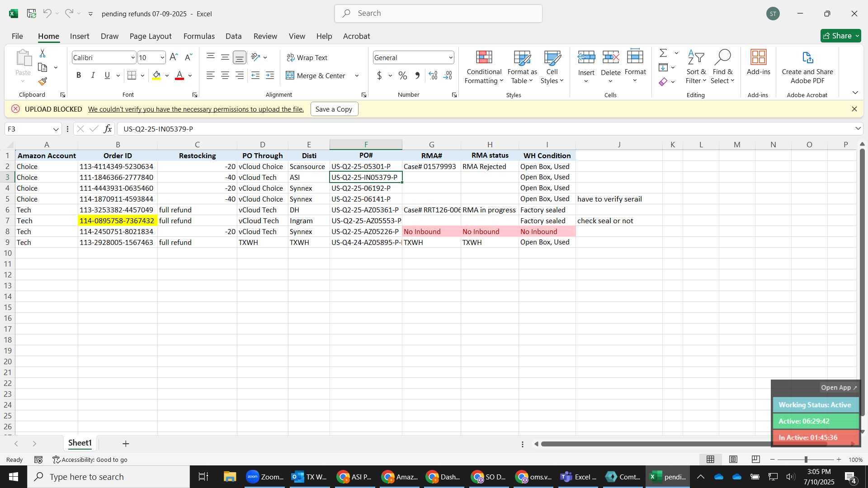Click the AutoSum sigma icon
Image resolution: width=868 pixels, height=488 pixels.
[663, 53]
